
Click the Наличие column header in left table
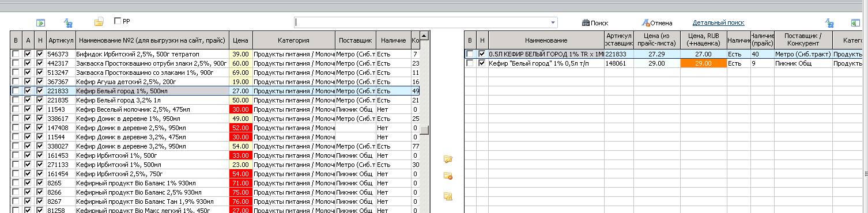coord(393,40)
